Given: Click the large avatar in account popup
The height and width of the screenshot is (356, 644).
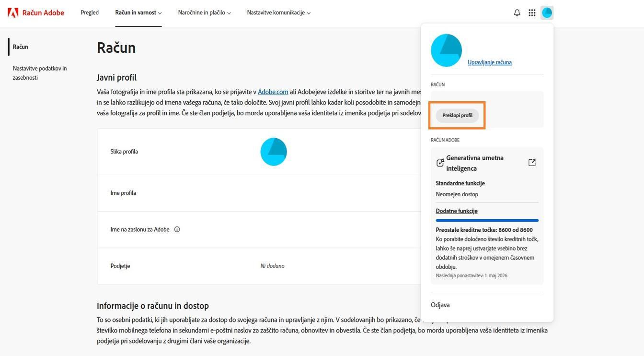Looking at the screenshot, I should [446, 50].
